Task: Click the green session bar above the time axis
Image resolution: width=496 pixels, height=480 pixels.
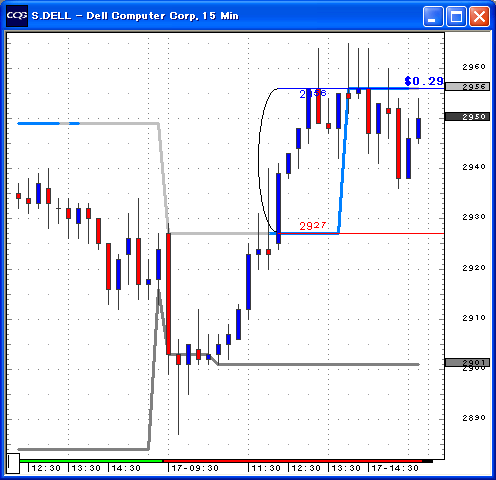Action: tap(91, 461)
